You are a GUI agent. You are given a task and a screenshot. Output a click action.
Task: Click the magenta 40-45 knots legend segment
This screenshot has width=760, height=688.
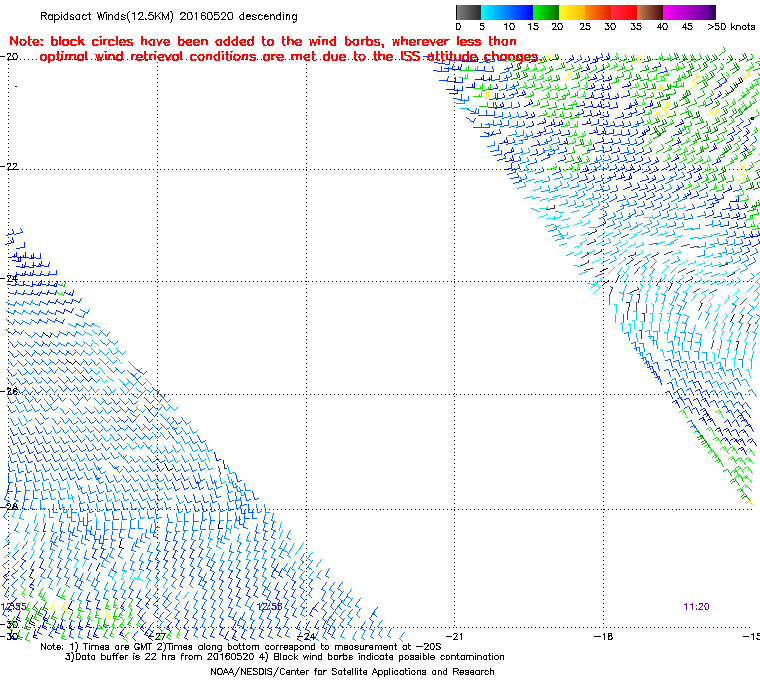point(676,12)
